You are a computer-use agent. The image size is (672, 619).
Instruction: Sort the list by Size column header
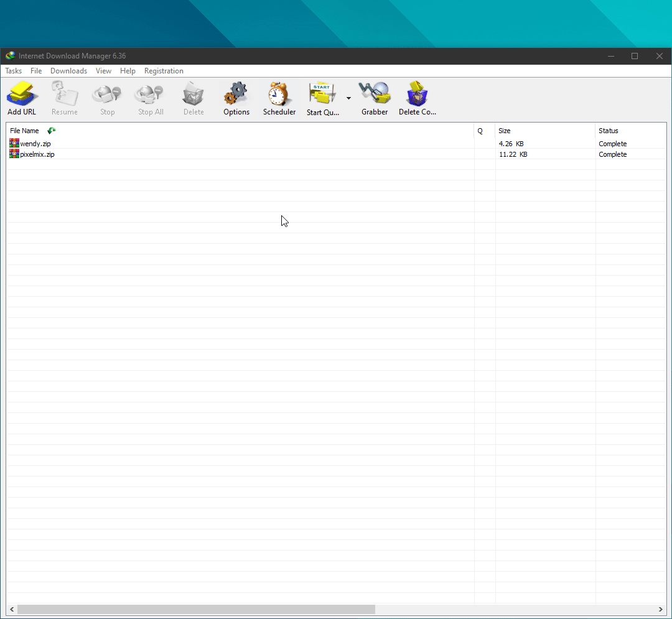505,131
